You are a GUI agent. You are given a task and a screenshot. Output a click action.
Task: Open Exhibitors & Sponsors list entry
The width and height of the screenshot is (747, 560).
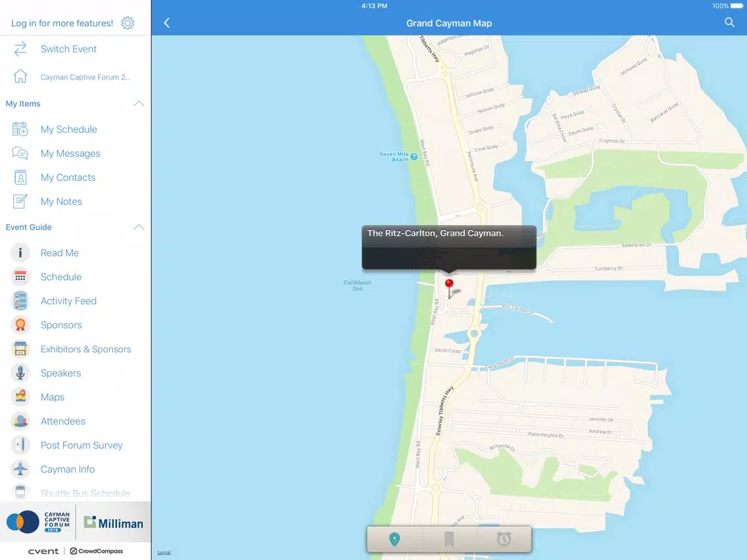[85, 349]
